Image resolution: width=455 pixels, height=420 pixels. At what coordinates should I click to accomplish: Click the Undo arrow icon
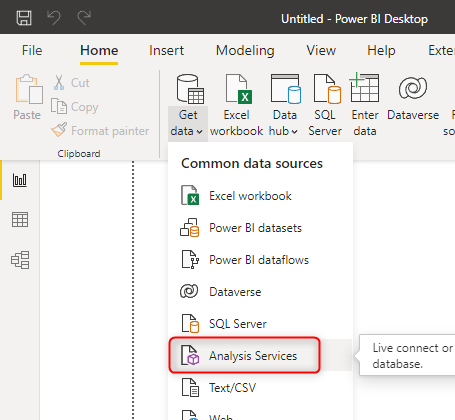pos(54,18)
